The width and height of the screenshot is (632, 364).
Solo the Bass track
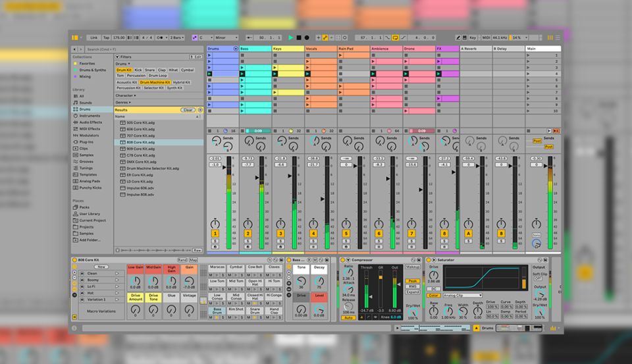tap(248, 241)
